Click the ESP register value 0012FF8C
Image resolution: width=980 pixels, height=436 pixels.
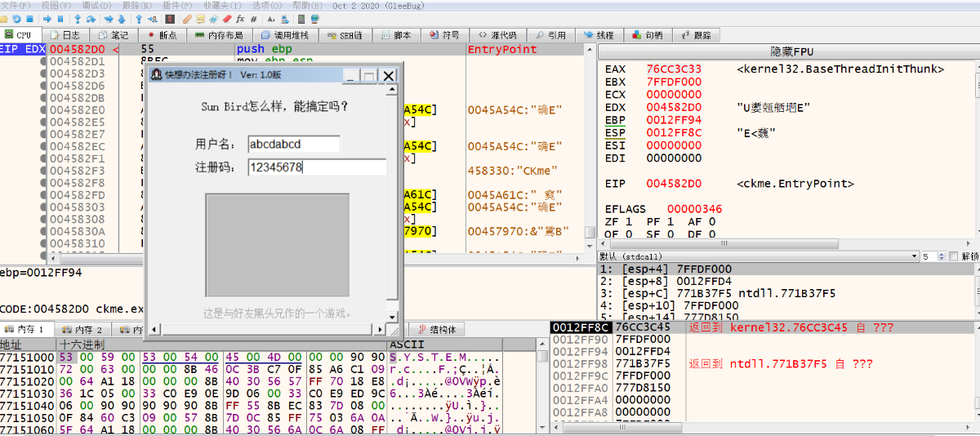point(674,132)
